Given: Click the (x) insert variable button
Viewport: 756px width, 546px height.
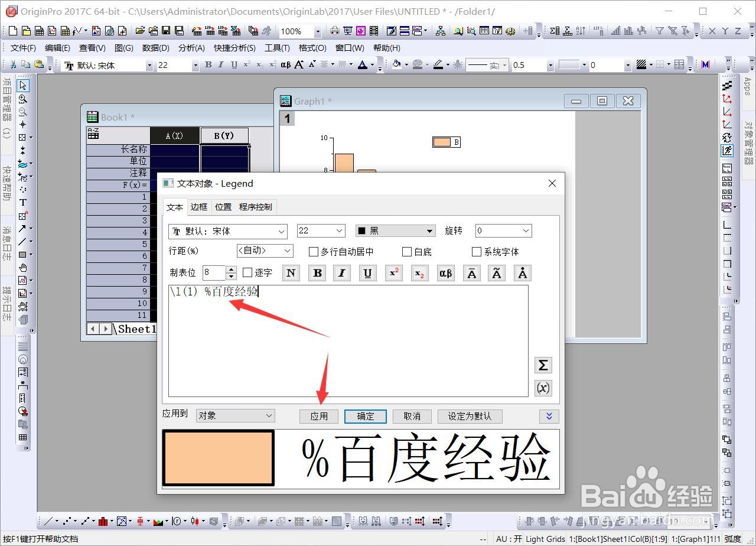Looking at the screenshot, I should pos(543,388).
